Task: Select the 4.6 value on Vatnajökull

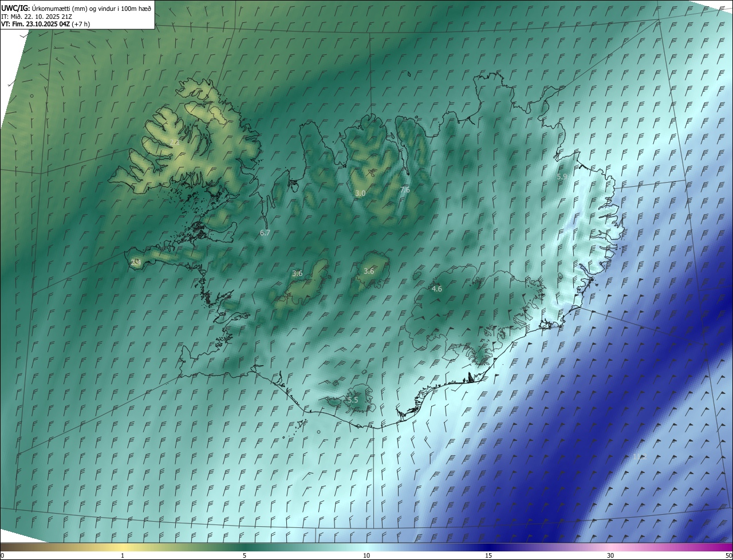Action: click(437, 289)
